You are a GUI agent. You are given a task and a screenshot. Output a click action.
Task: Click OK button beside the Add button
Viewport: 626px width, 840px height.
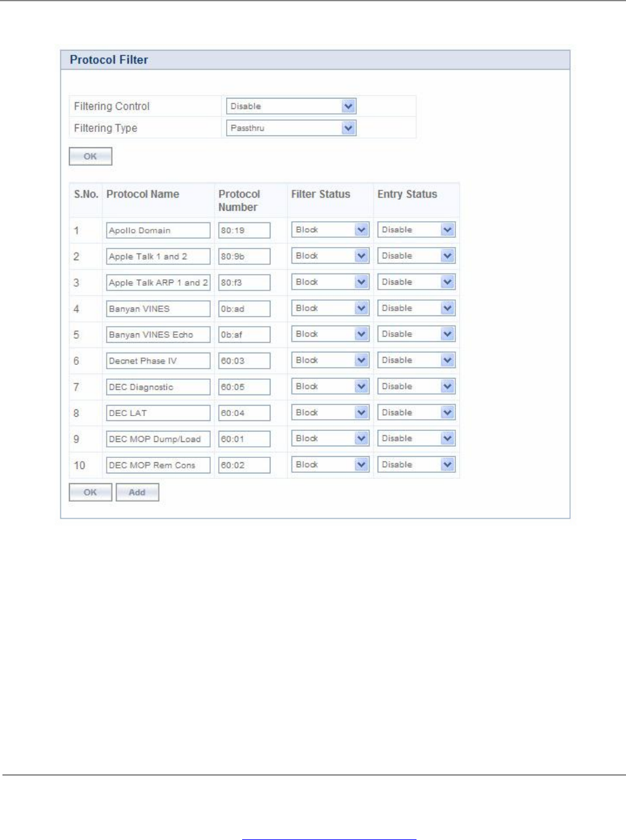click(91, 492)
